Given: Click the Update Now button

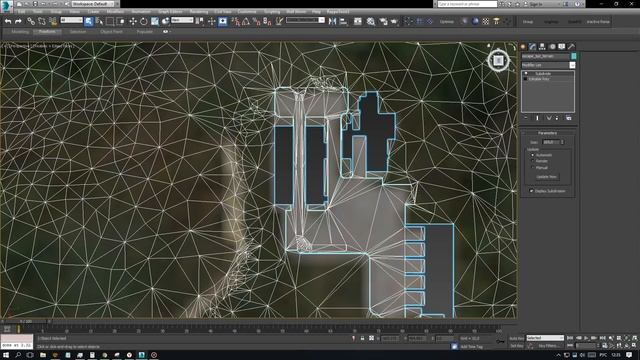Looking at the screenshot, I should 547,177.
